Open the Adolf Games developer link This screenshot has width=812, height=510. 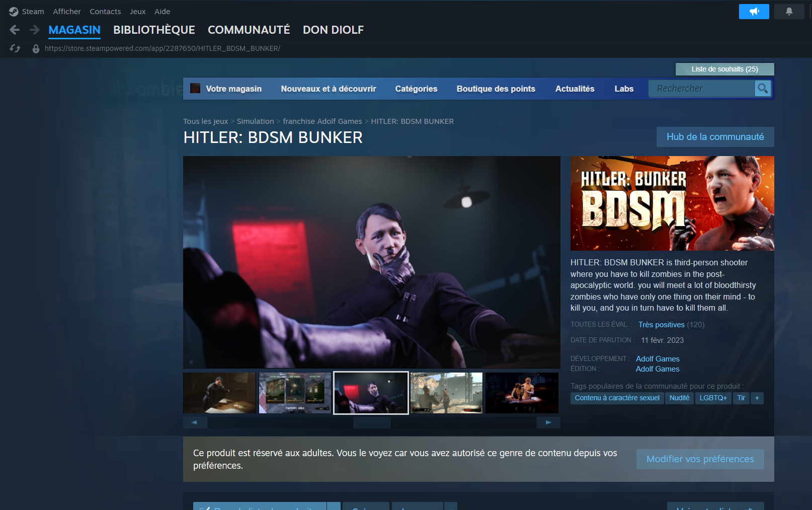658,359
